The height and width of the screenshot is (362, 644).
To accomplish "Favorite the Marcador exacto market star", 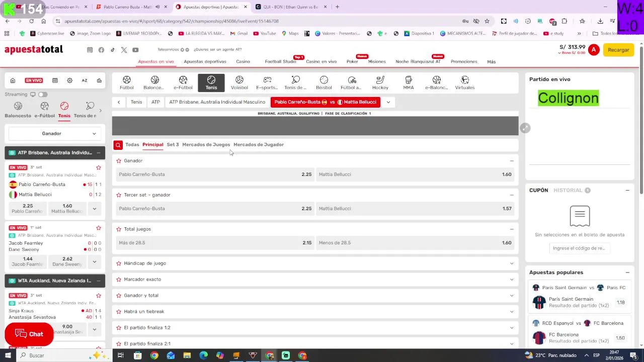I will tap(119, 279).
